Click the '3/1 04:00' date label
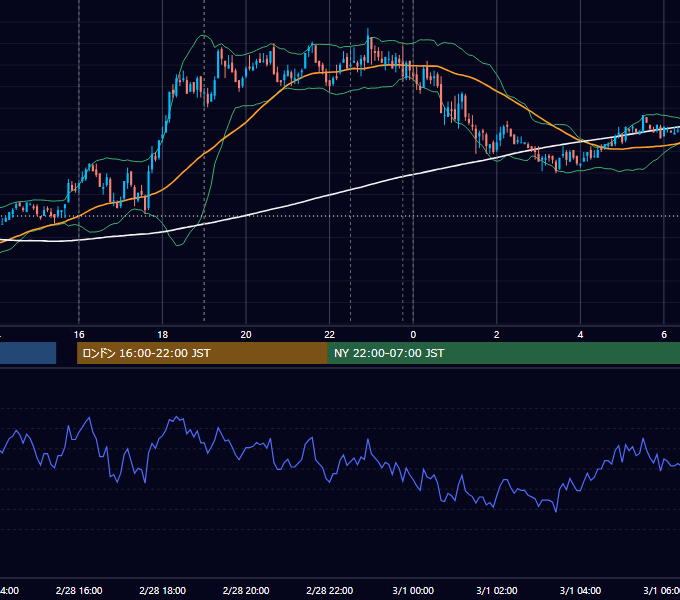This screenshot has height=600, width=680. click(x=580, y=590)
